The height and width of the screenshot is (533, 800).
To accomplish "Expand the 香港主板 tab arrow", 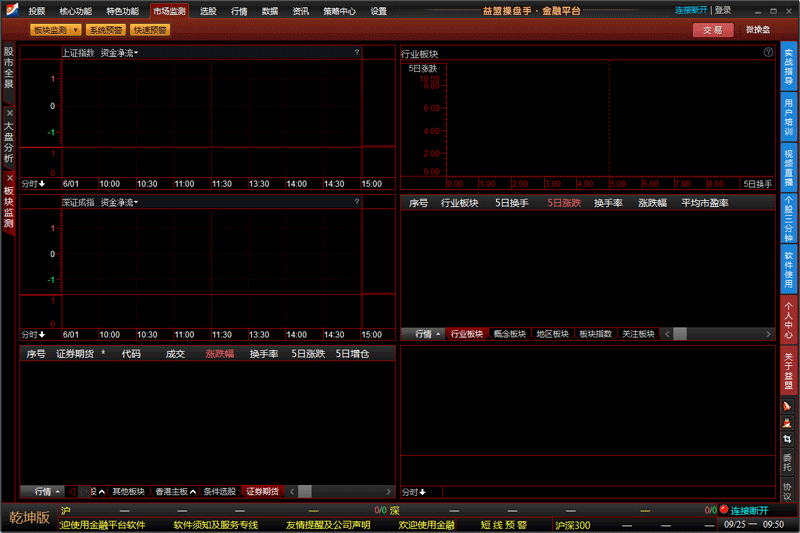I will pos(193,492).
